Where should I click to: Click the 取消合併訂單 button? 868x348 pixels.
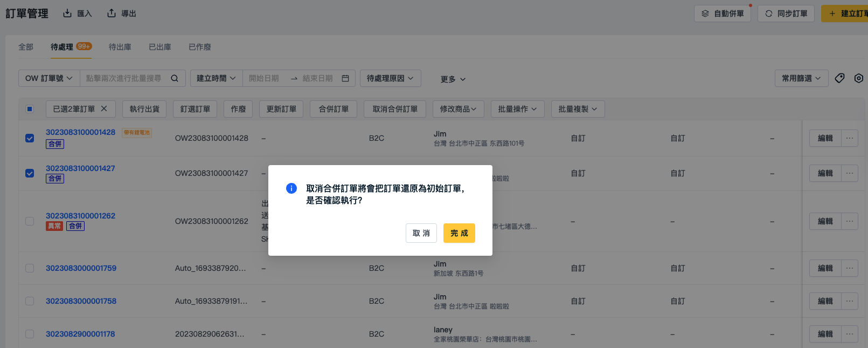[x=395, y=109]
